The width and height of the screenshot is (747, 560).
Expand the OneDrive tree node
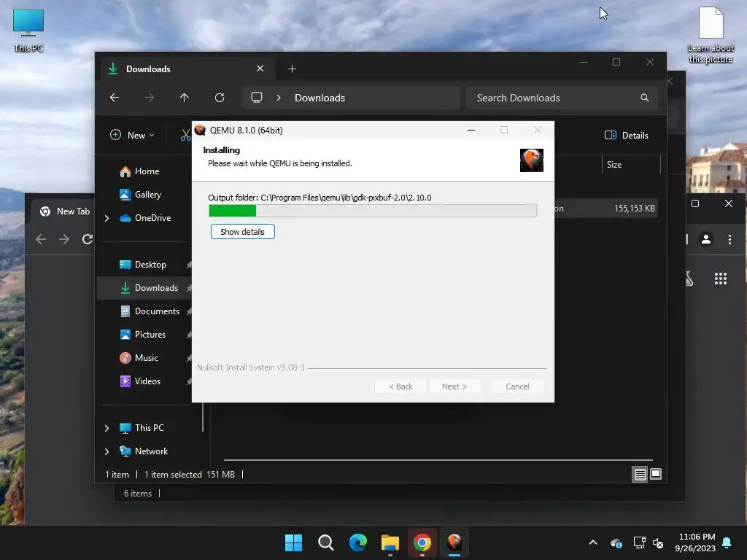click(107, 218)
